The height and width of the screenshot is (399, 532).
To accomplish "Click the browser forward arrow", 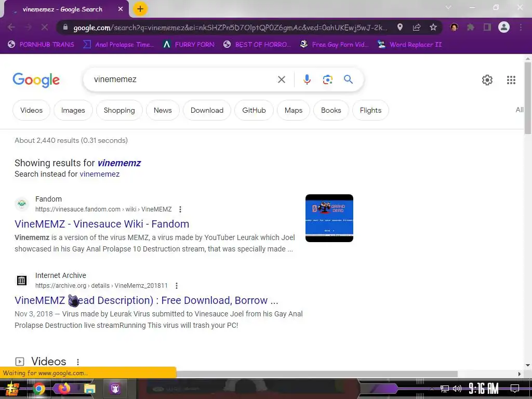I will coord(28,27).
